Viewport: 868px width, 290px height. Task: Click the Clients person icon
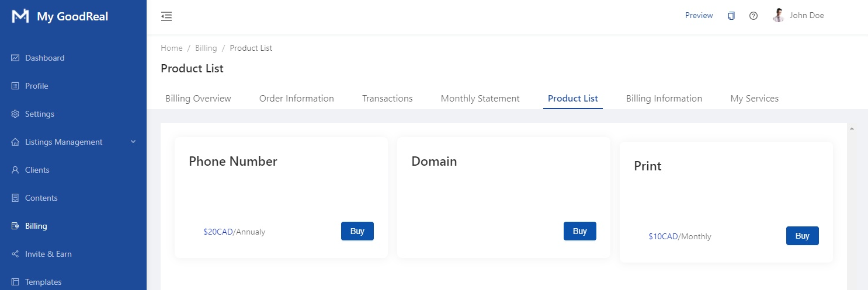tap(15, 170)
